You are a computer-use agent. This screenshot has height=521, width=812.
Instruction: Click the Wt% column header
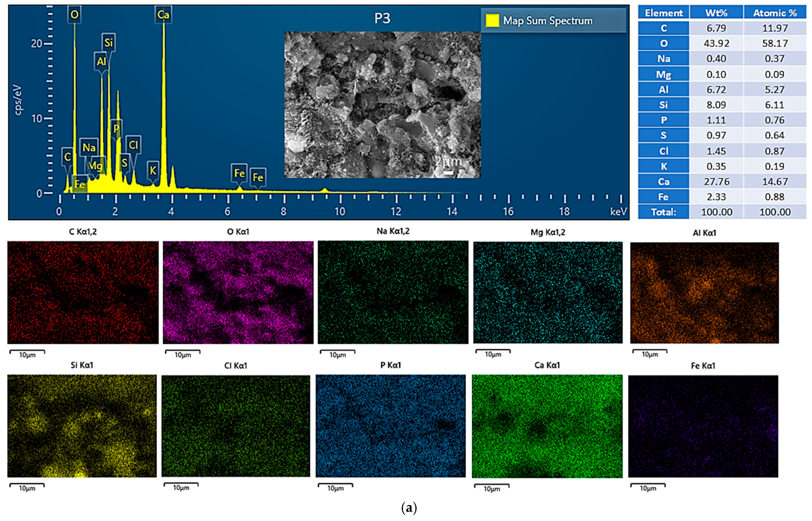pyautogui.click(x=716, y=13)
